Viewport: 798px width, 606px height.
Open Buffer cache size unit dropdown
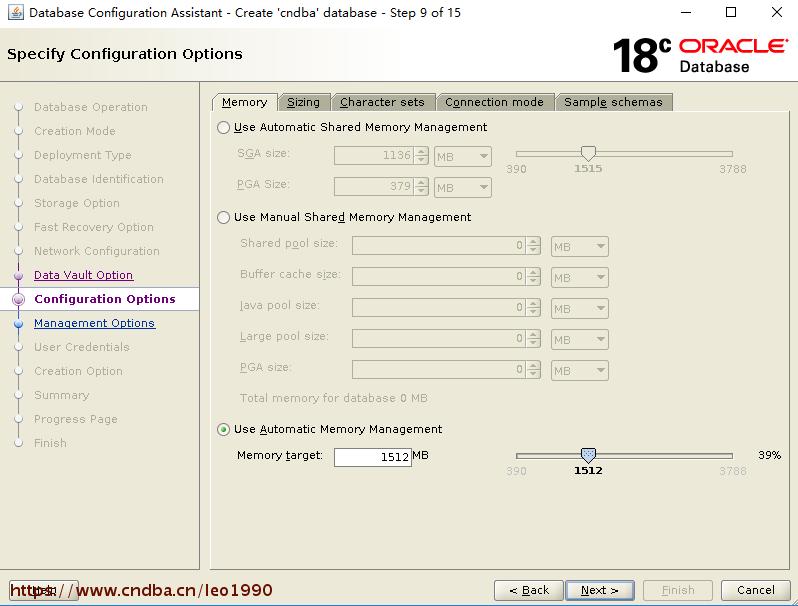[x=580, y=278]
